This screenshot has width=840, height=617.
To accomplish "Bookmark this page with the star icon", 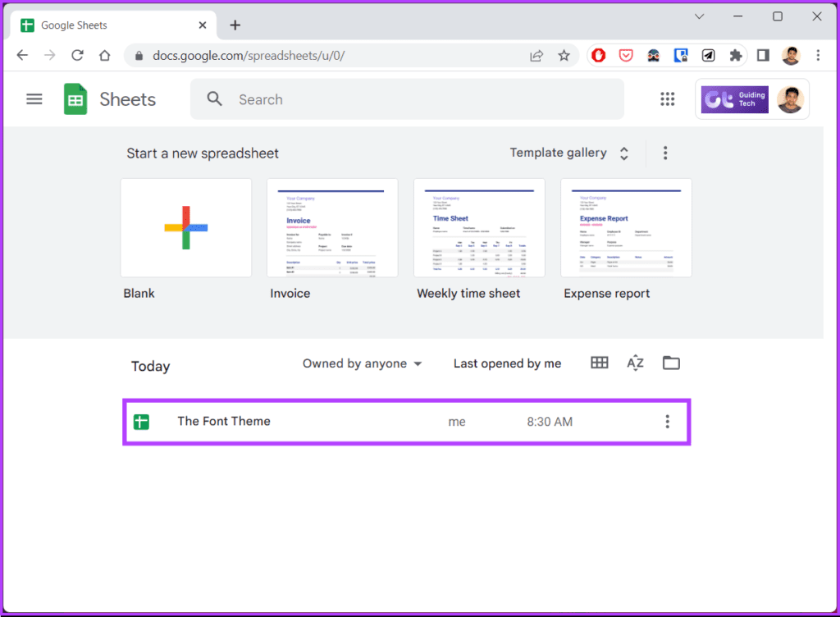I will coord(564,56).
